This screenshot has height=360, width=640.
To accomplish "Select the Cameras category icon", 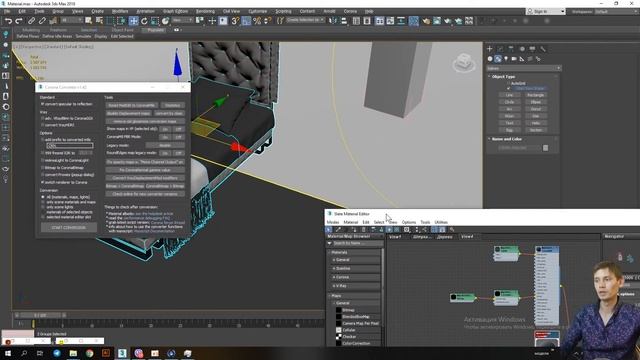I will 514,59.
